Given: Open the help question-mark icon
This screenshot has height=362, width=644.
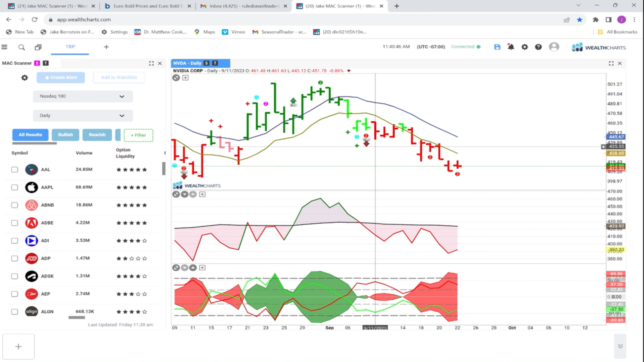Looking at the screenshot, I should (538, 47).
